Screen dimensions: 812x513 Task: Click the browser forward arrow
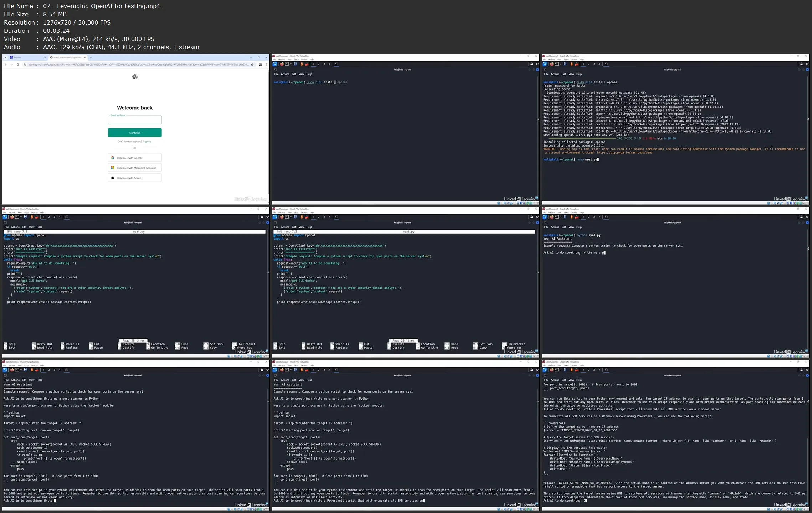[x=12, y=65]
